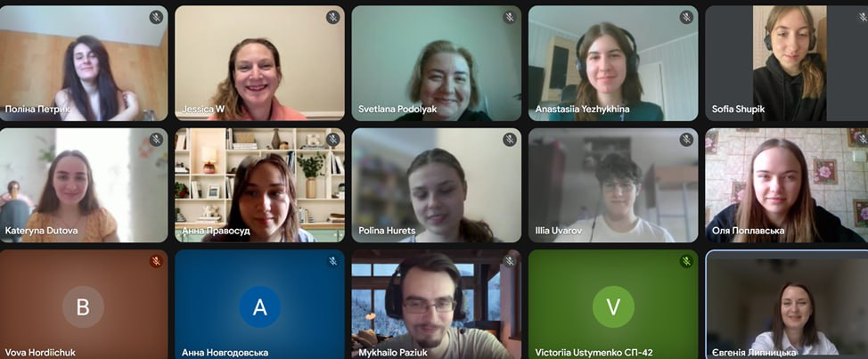868x359 pixels.
Task: Click the green letter V avatar circle
Action: 613,307
